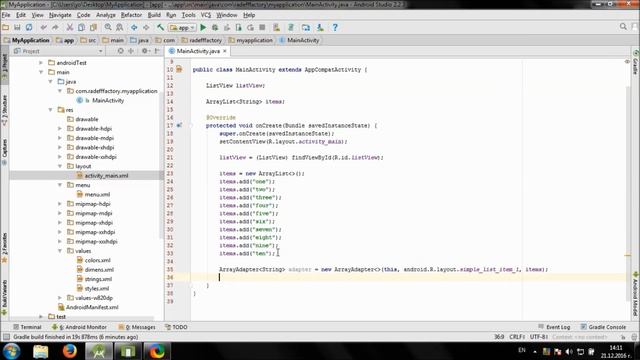Open the File menu
This screenshot has height=360, width=640.
pyautogui.click(x=6, y=15)
